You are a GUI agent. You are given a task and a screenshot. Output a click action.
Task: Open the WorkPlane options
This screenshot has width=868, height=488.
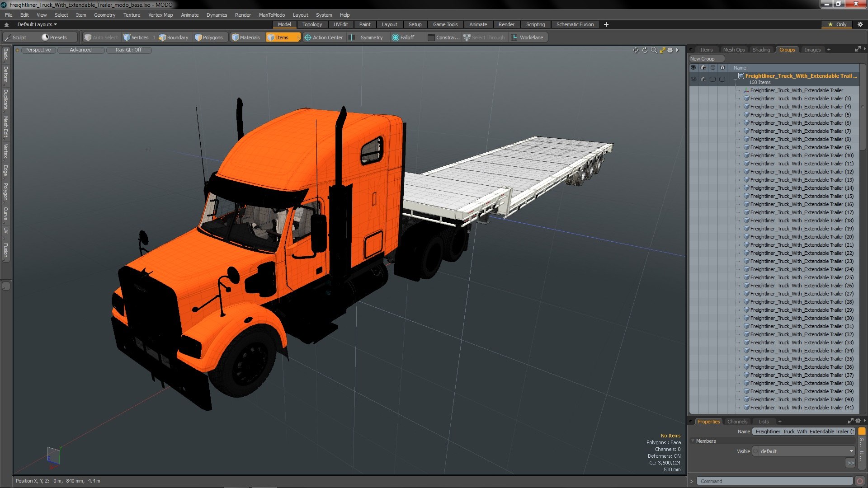coord(528,38)
